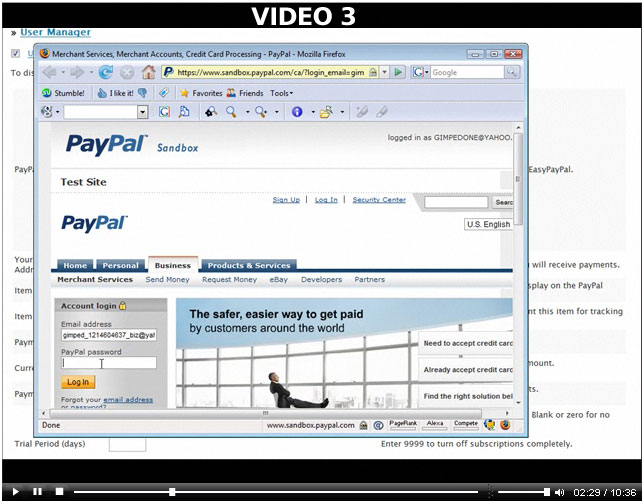Click the forgot email address link
This screenshot has height=504, width=644.
(128, 399)
